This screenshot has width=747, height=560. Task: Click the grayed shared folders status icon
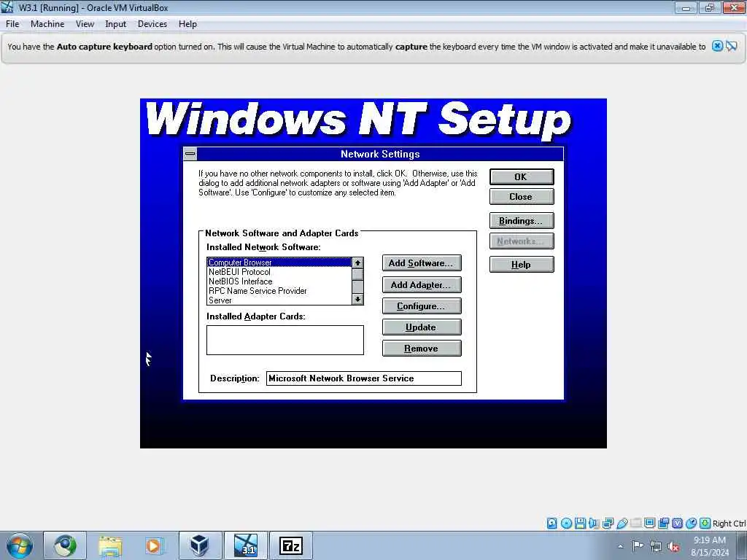pyautogui.click(x=635, y=524)
